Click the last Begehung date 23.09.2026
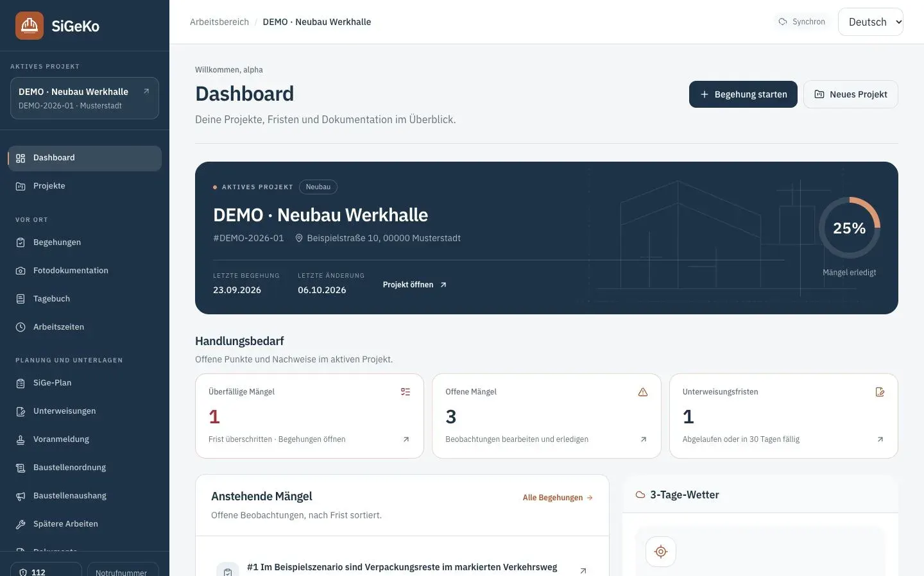The height and width of the screenshot is (576, 924). [x=237, y=290]
